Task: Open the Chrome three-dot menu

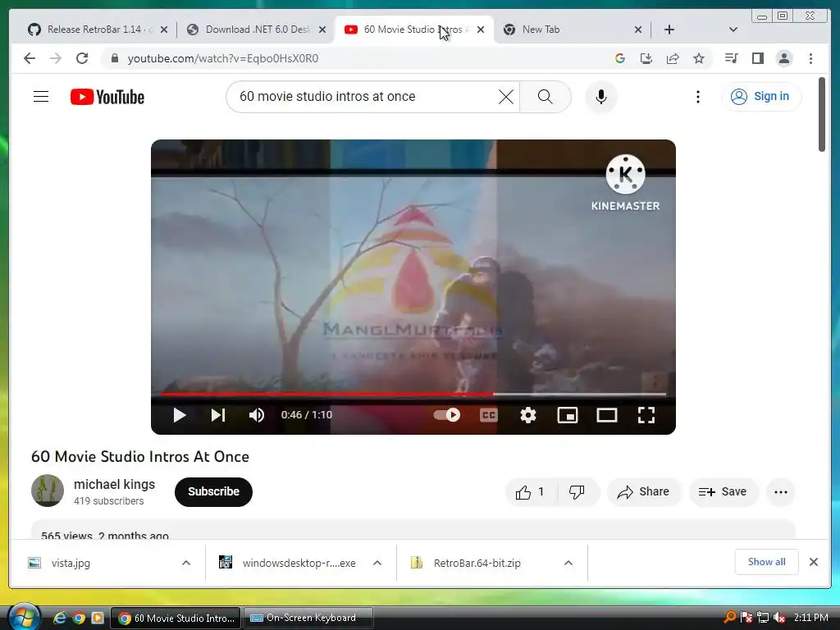Action: [810, 58]
